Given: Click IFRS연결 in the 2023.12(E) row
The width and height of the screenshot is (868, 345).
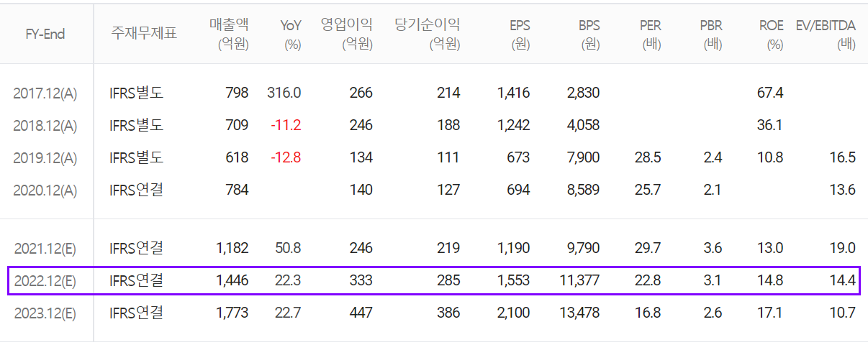Looking at the screenshot, I should pos(137,313).
